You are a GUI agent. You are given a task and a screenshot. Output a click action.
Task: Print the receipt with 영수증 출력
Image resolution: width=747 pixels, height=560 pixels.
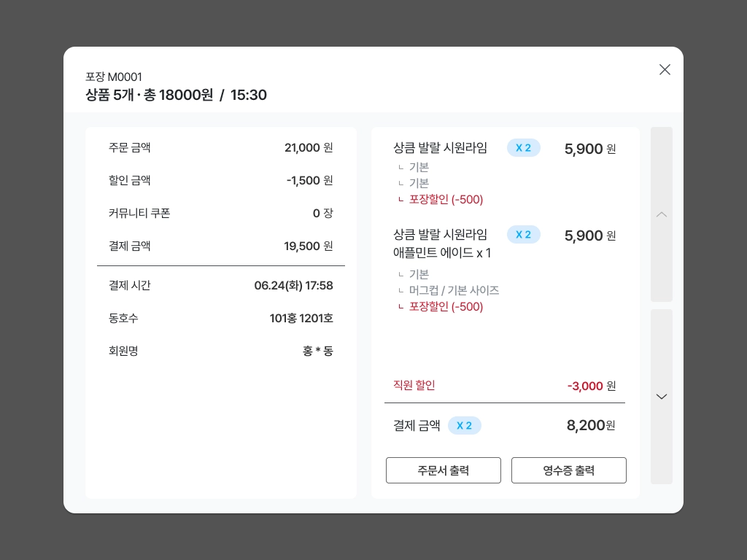click(568, 470)
